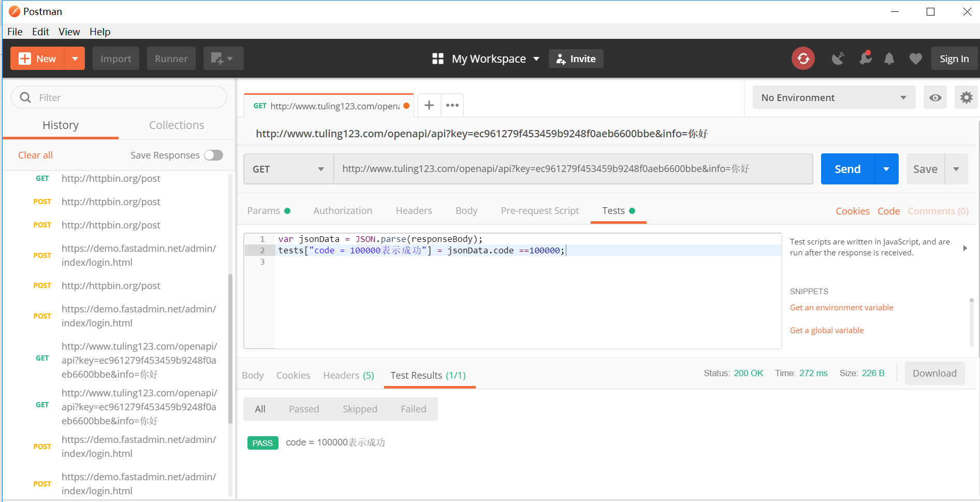Open the response Body tab
The height and width of the screenshot is (502, 980).
253,376
